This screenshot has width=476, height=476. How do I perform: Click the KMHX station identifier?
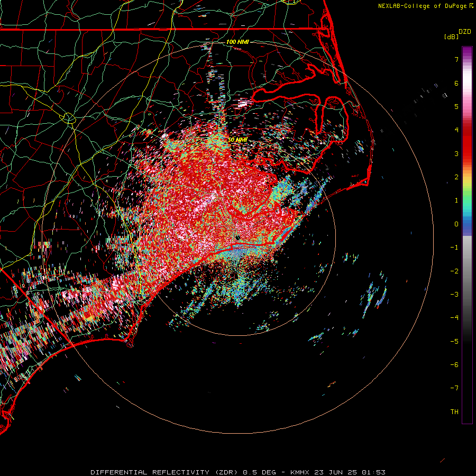pos(300,472)
